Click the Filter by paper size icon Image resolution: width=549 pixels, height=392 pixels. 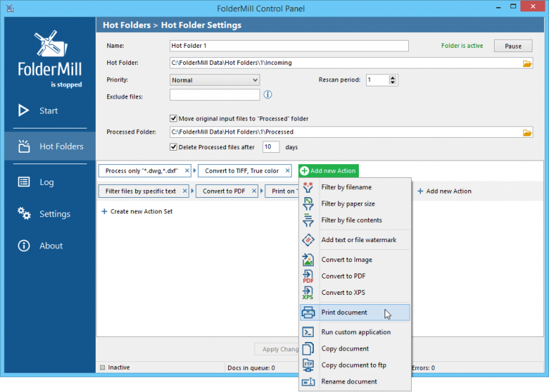308,203
